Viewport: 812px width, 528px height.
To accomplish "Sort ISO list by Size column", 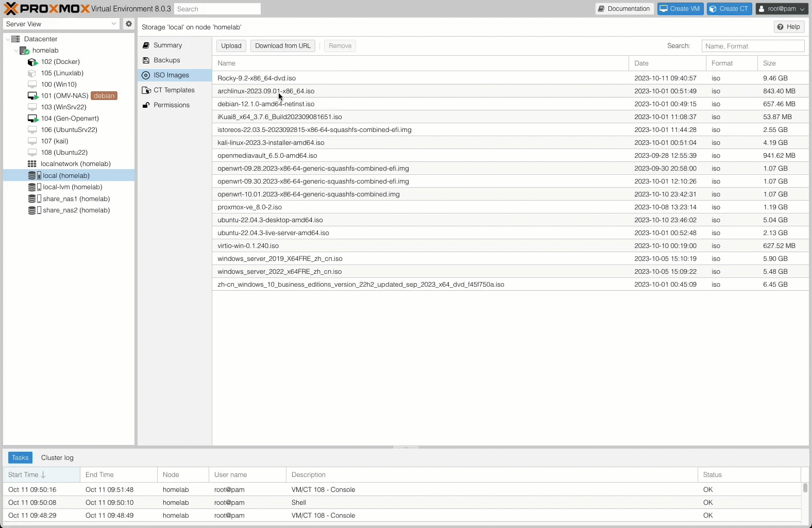I will [x=783, y=63].
